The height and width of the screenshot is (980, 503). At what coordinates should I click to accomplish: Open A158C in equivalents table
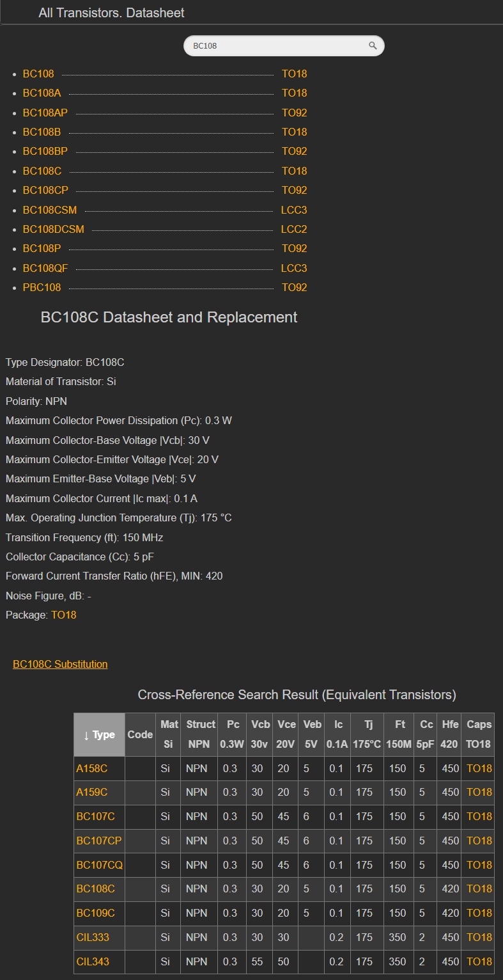pyautogui.click(x=92, y=768)
